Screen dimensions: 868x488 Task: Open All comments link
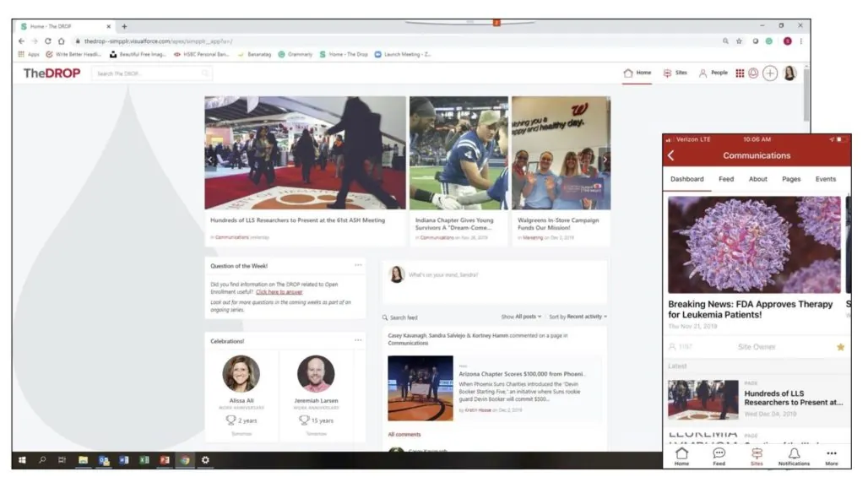coord(404,434)
